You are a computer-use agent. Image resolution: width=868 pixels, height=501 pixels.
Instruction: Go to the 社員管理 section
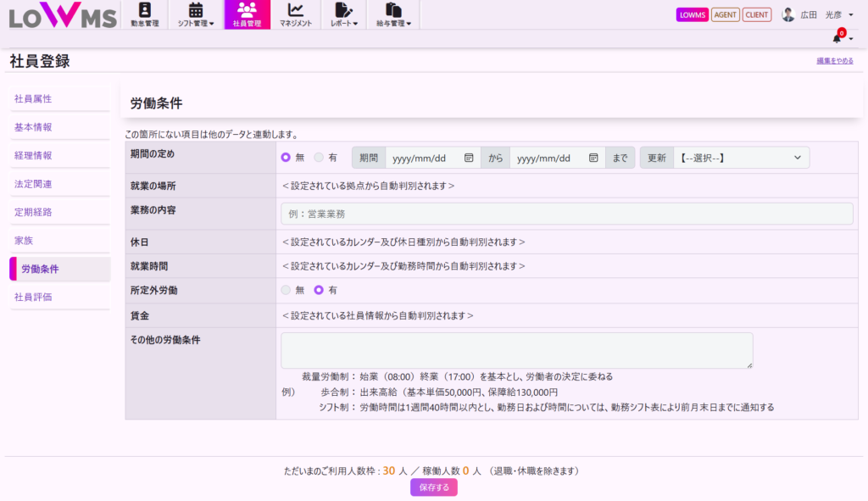coord(247,14)
